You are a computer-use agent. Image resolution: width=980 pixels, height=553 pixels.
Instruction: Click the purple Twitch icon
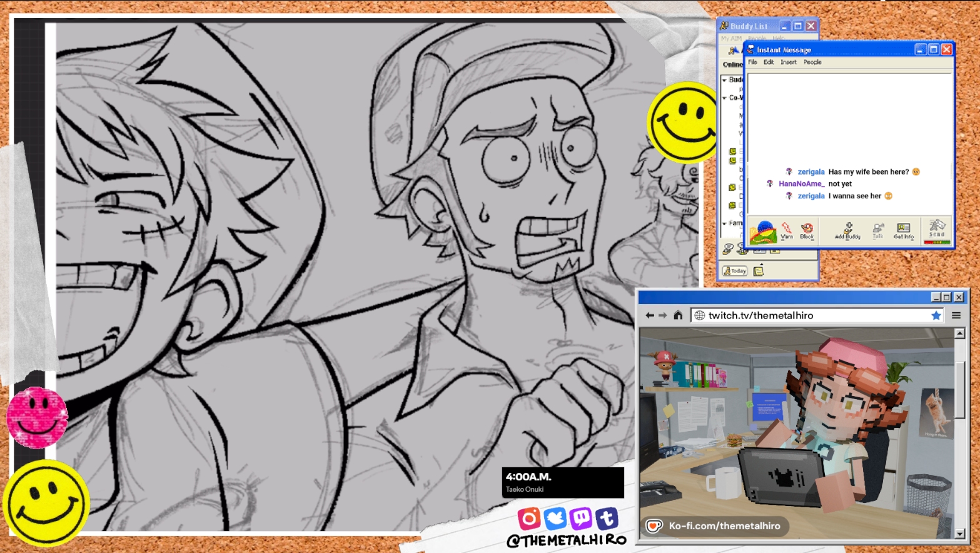(x=580, y=518)
